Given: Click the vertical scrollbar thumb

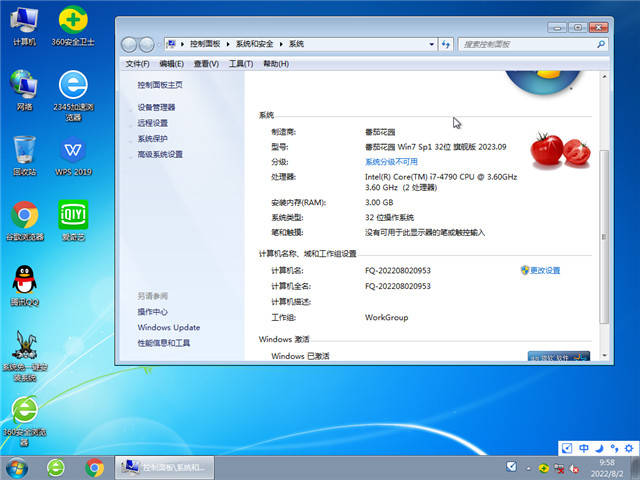Looking at the screenshot, I should 604,237.
